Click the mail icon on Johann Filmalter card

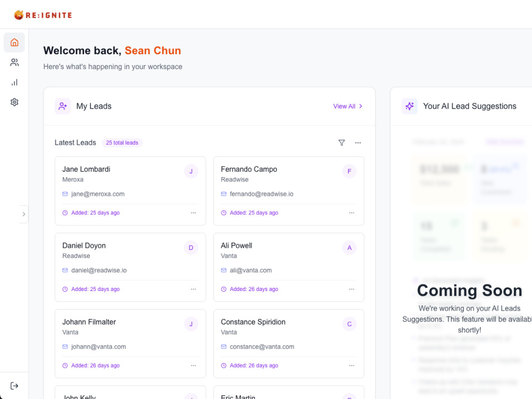click(65, 347)
